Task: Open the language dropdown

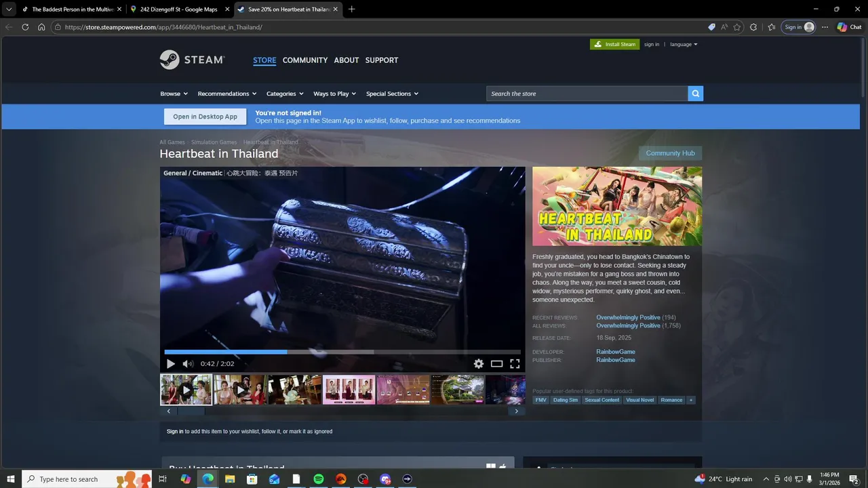Action: (x=684, y=44)
